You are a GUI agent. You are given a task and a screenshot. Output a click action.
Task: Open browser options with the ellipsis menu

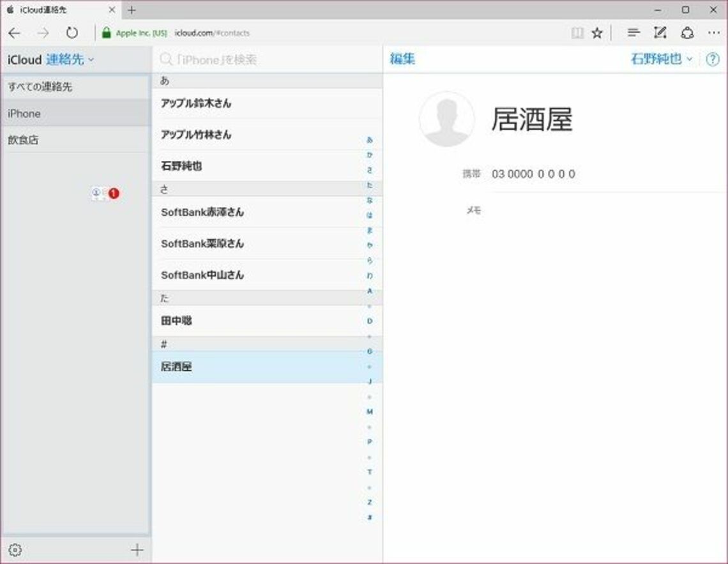[715, 33]
